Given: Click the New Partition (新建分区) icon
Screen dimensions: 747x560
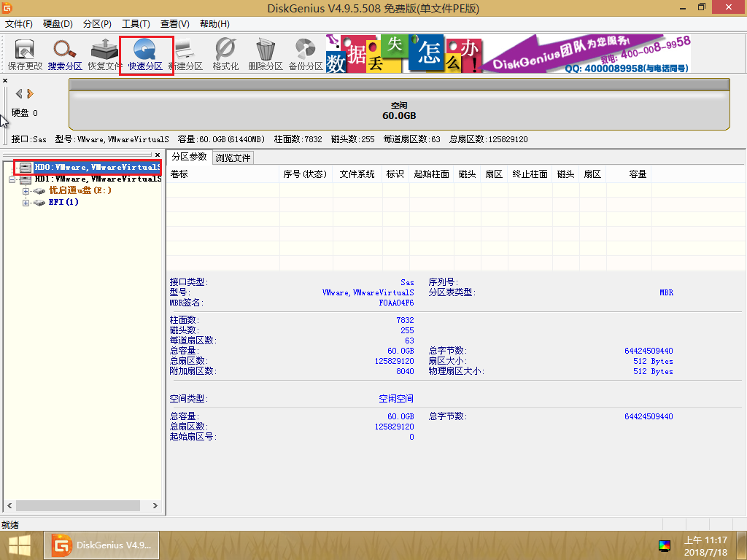Looking at the screenshot, I should coord(185,54).
